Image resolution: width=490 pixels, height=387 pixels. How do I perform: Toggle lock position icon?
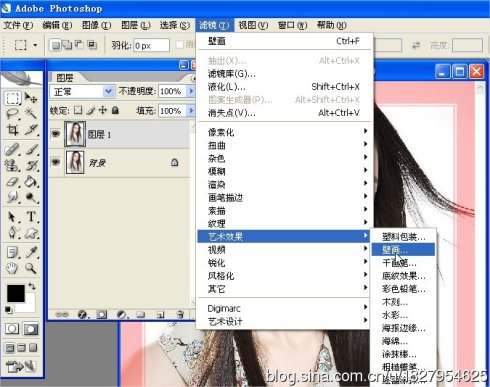tap(103, 110)
